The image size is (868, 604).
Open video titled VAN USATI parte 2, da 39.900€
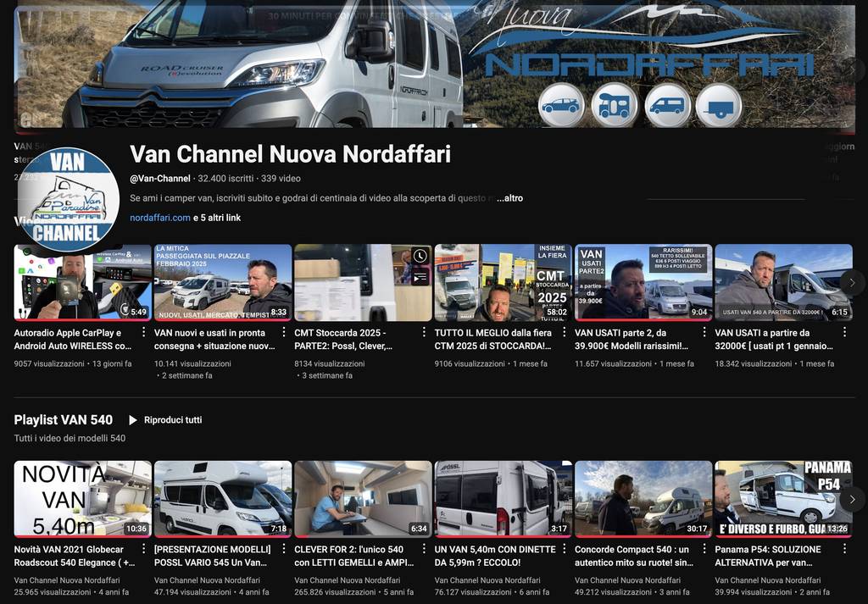[x=631, y=339]
